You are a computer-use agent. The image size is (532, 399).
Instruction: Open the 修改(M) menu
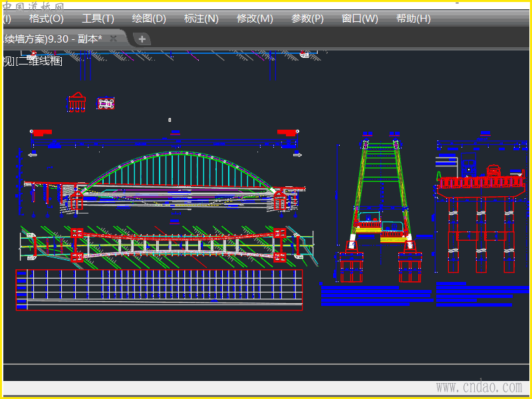(x=255, y=19)
